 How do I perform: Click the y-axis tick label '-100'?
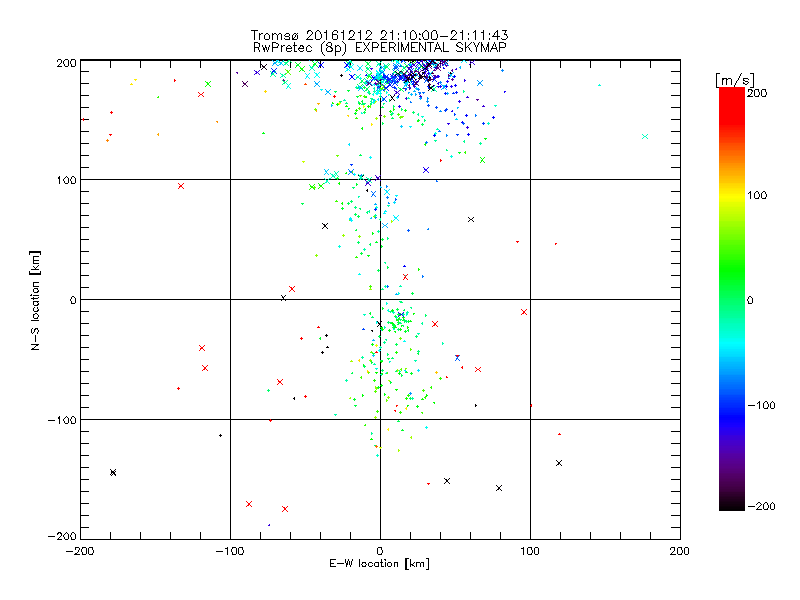click(62, 420)
